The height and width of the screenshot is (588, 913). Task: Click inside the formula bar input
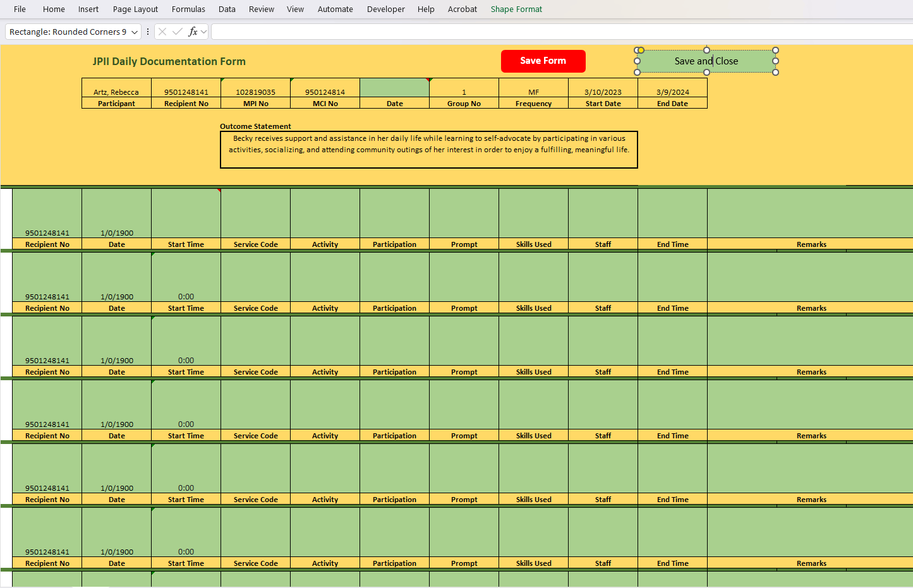pyautogui.click(x=562, y=32)
